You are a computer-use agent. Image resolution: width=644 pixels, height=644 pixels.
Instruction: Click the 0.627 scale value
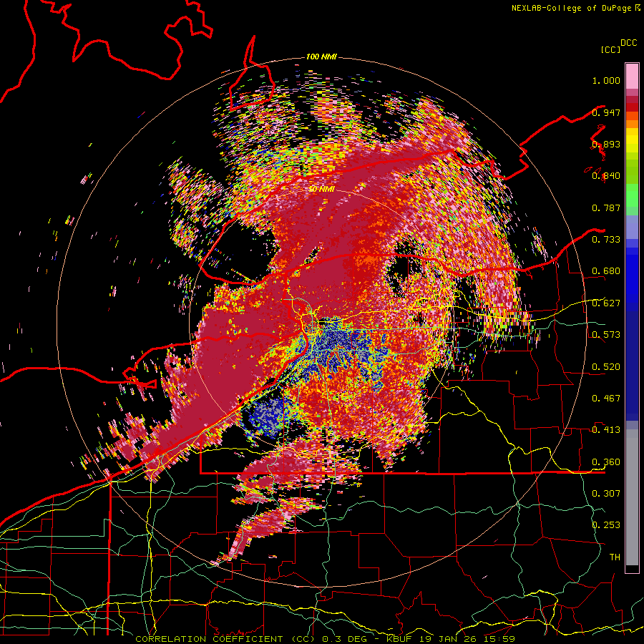coord(606,303)
